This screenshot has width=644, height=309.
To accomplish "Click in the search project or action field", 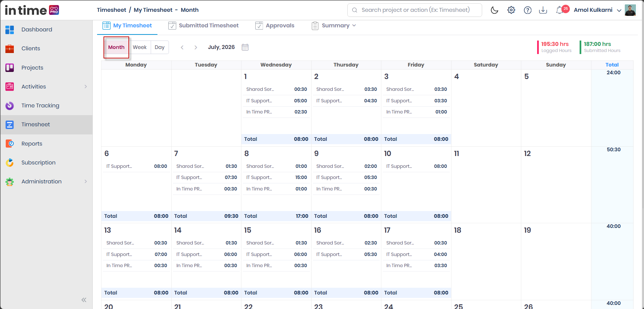I will pyautogui.click(x=415, y=10).
